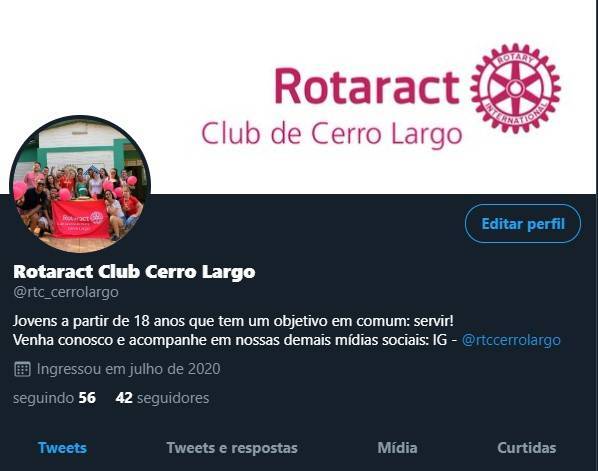Open the 42 seguidores list

(x=162, y=398)
